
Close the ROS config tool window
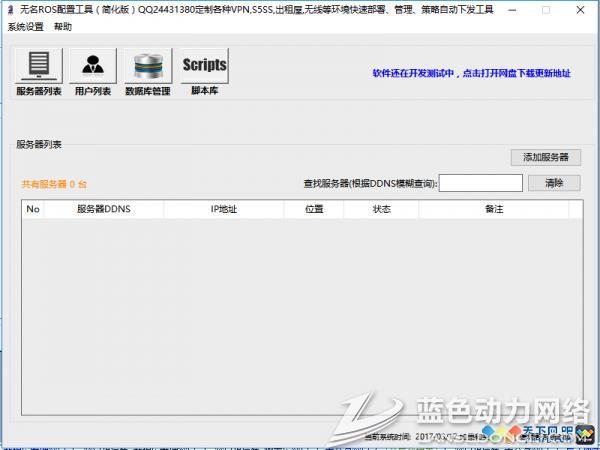(x=580, y=9)
